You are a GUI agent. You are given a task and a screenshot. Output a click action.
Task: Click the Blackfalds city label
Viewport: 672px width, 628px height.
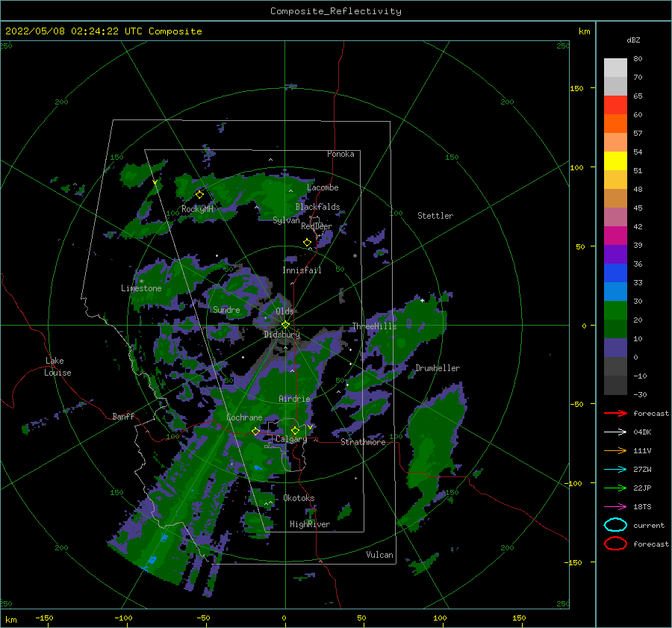[x=317, y=207]
